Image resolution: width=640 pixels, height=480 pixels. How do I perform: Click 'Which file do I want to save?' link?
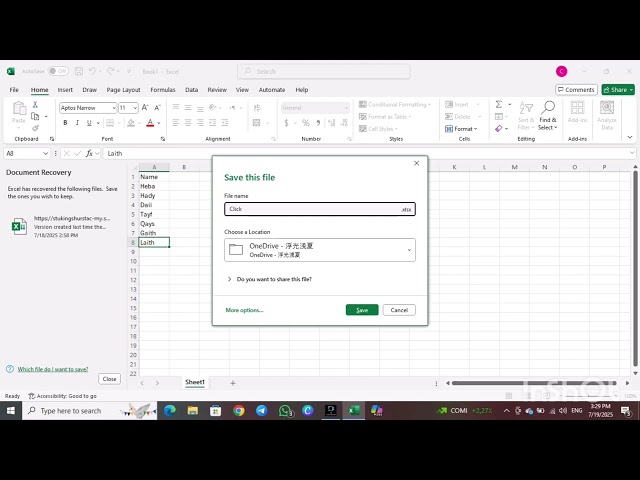53,369
